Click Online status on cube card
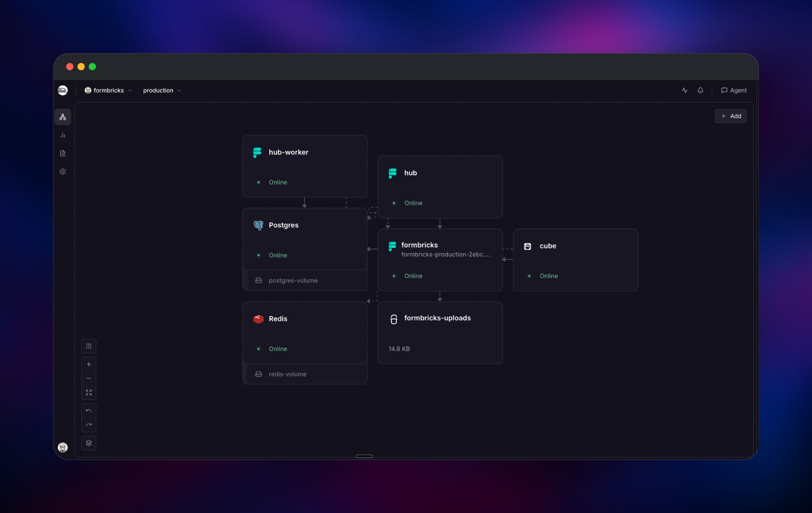Viewport: 812px width, 513px height. pyautogui.click(x=549, y=276)
